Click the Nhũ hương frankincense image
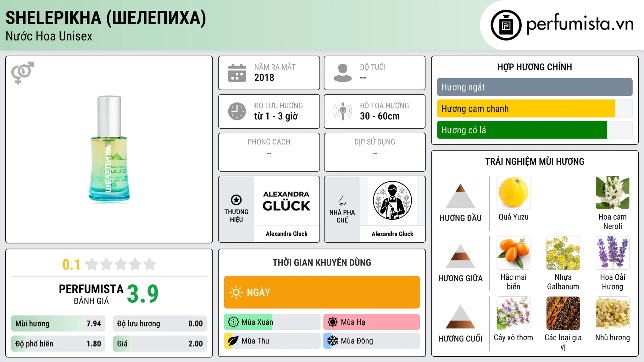644x362 pixels. (613, 313)
